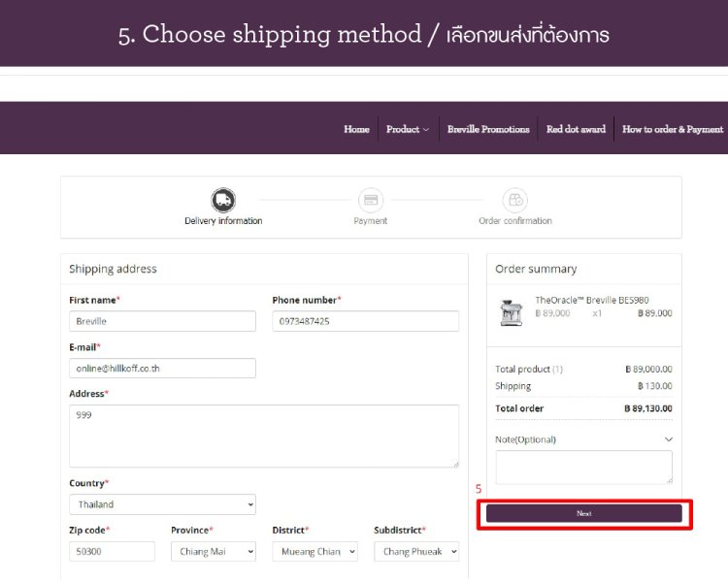Image resolution: width=728 pixels, height=582 pixels.
Task: Expand the Note (Optional) section
Action: [x=668, y=439]
